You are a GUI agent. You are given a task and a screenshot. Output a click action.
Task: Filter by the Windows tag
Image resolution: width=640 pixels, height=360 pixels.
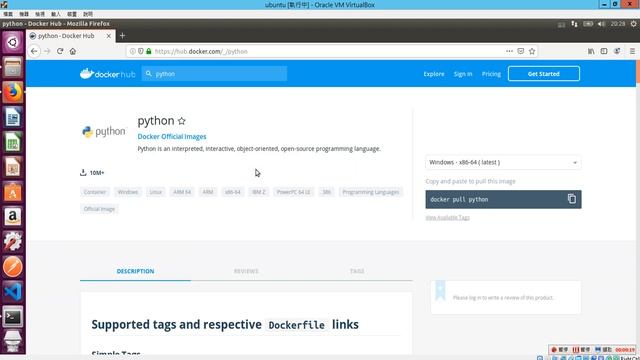pos(128,192)
